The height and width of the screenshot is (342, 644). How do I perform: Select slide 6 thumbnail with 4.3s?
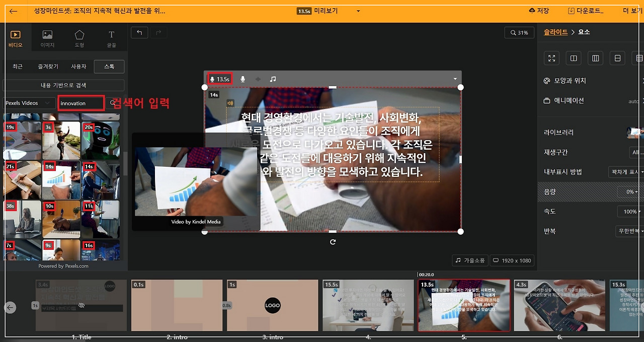coord(559,305)
